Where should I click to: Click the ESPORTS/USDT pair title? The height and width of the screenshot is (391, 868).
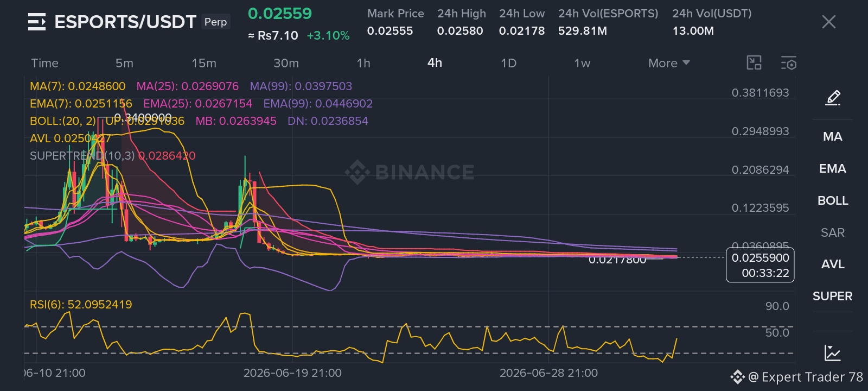click(125, 22)
